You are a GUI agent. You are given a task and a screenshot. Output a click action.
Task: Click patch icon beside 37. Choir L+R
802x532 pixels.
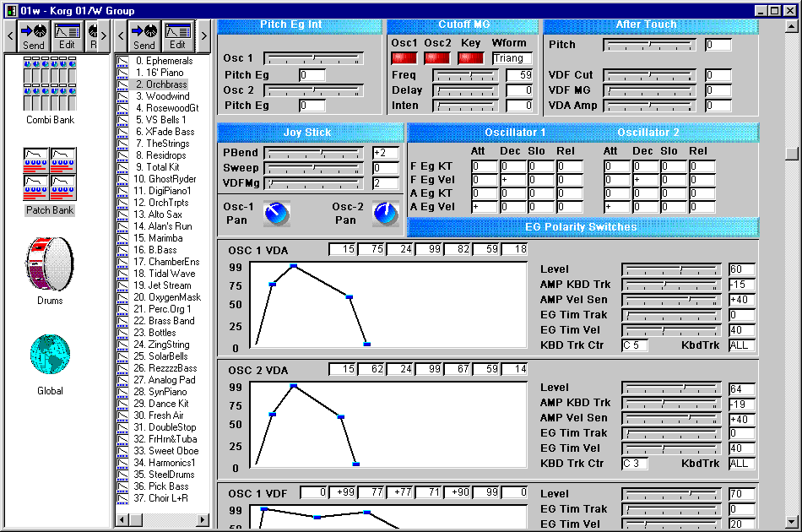coord(122,498)
